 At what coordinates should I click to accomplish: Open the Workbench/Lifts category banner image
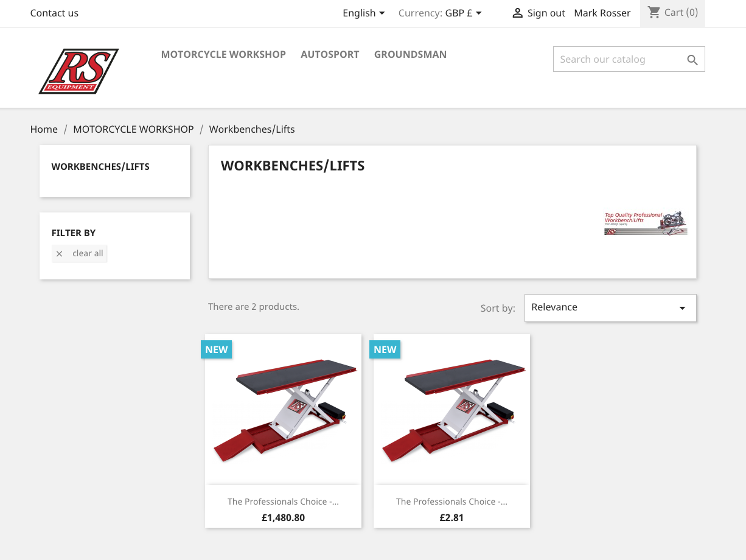tap(646, 223)
